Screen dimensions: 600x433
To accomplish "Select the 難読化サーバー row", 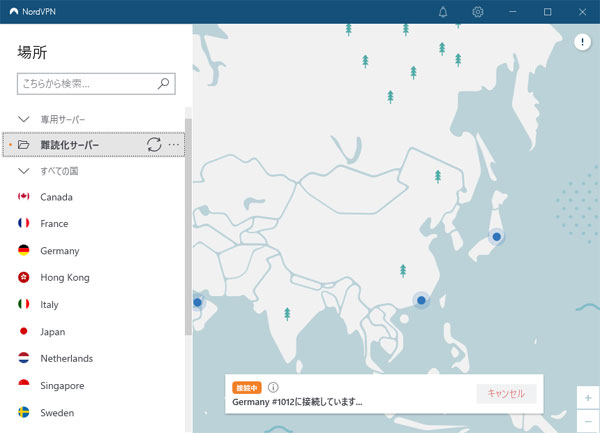I will (93, 145).
